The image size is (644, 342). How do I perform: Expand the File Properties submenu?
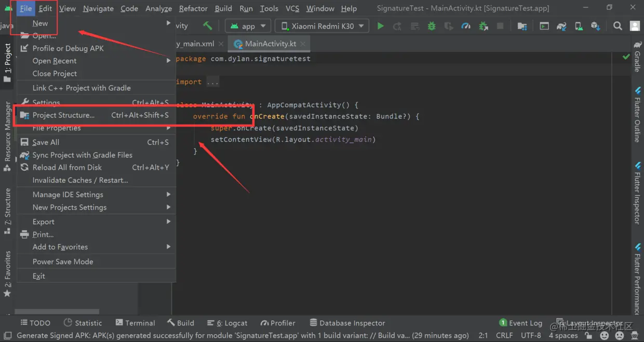click(96, 128)
